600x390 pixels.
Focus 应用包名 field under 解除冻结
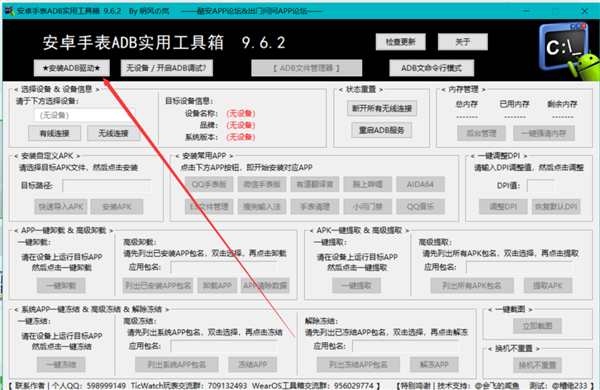coord(405,346)
